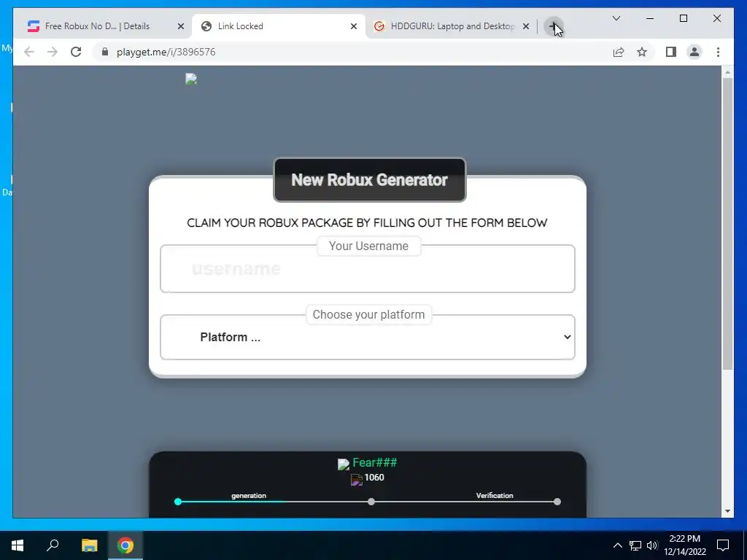Click the scrollbar up arrow
This screenshot has height=560, width=747.
tap(727, 72)
